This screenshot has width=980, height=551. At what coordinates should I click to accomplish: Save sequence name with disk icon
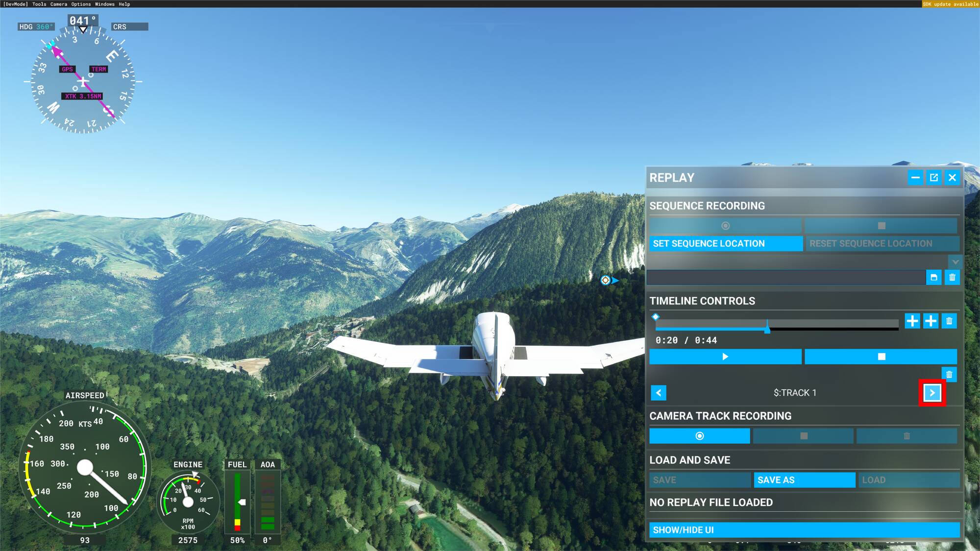click(x=933, y=277)
